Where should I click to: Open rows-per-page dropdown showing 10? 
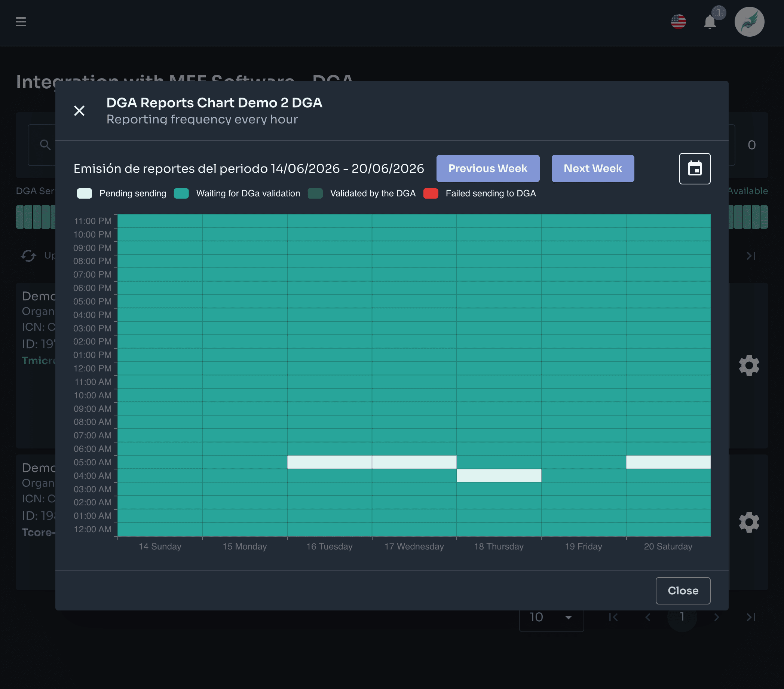click(x=551, y=617)
